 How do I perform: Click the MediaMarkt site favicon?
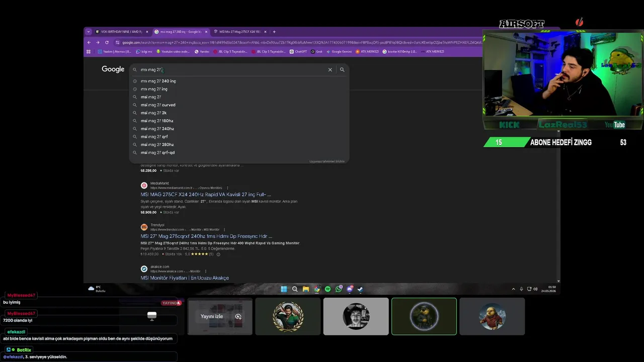tap(144, 186)
